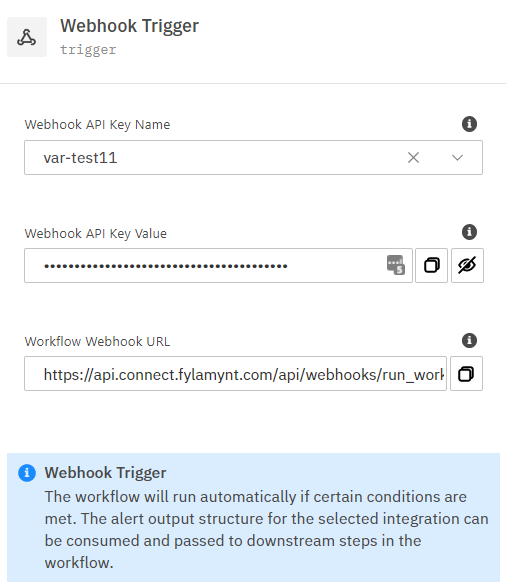
Task: Select the Workflow Webhook URL text field
Action: (x=236, y=374)
